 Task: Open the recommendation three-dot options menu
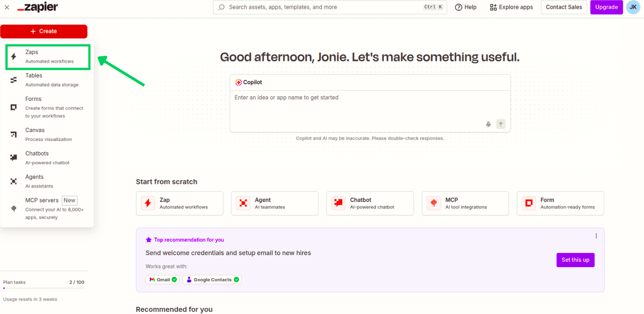point(596,236)
